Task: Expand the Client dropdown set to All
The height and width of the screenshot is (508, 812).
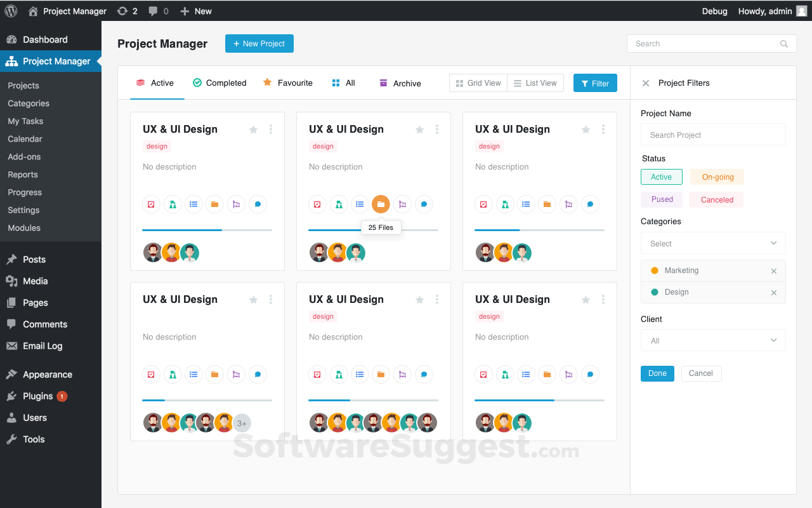Action: pos(713,340)
